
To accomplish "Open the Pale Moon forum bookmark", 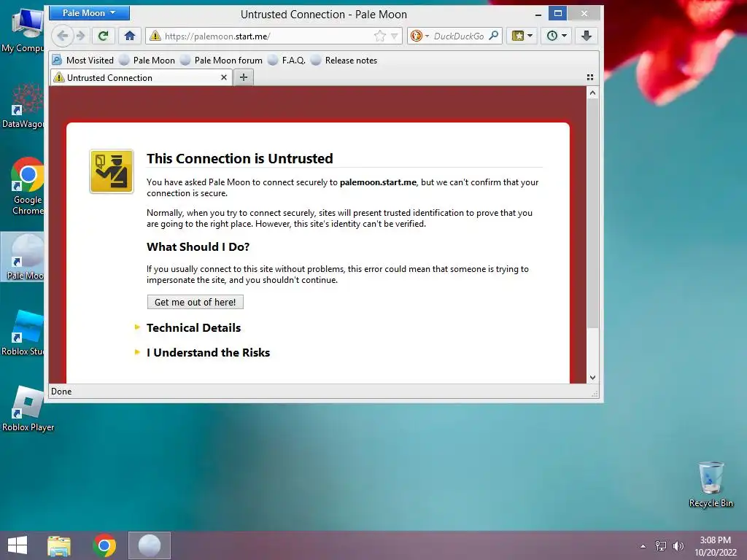I will click(222, 60).
